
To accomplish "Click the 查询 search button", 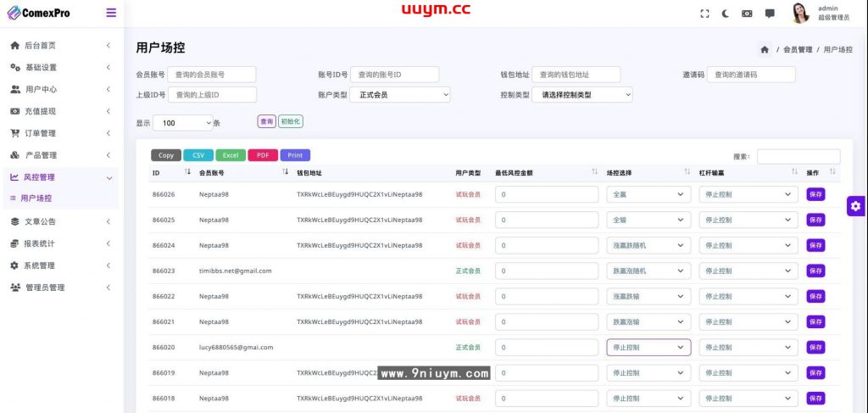I will (x=266, y=122).
